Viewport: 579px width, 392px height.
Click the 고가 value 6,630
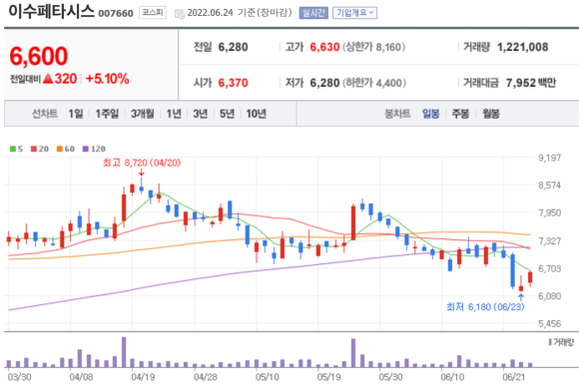pos(324,47)
